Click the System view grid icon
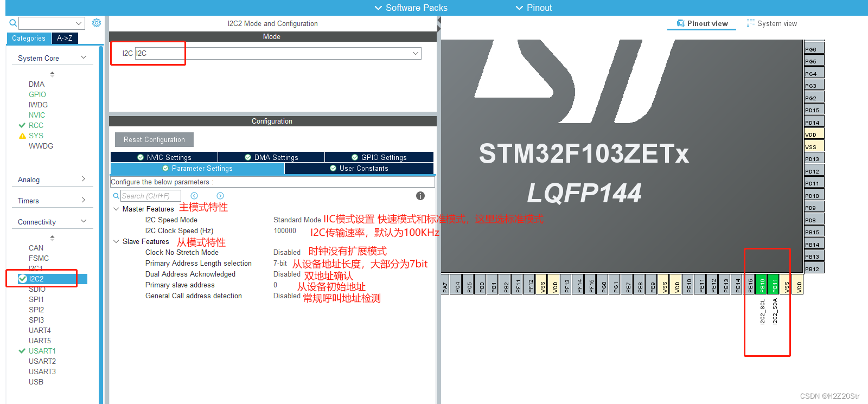Screen dimensions: 868x404 point(751,23)
